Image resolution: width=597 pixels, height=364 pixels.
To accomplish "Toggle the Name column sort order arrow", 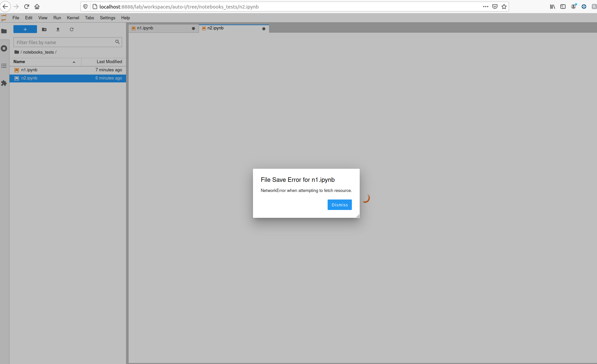I will tap(74, 62).
